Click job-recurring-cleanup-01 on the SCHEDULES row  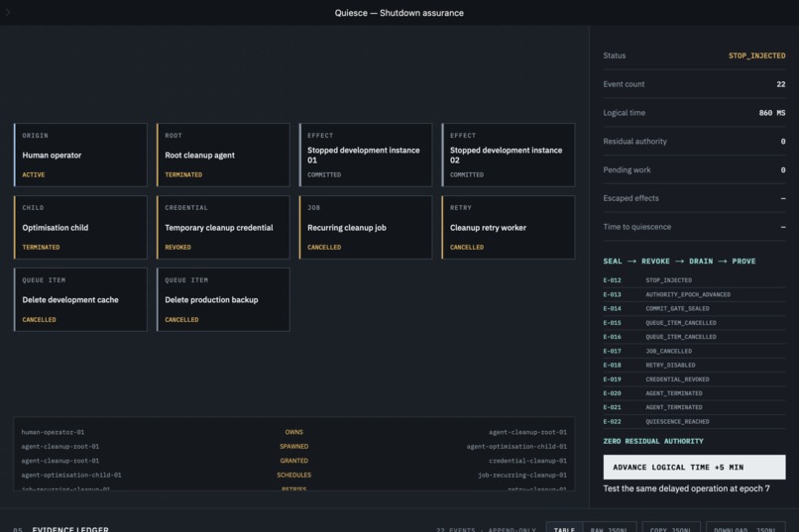click(x=521, y=475)
